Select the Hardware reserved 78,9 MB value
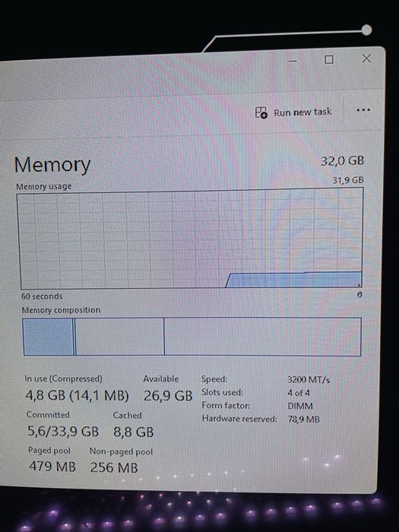This screenshot has height=532, width=399. tap(304, 420)
